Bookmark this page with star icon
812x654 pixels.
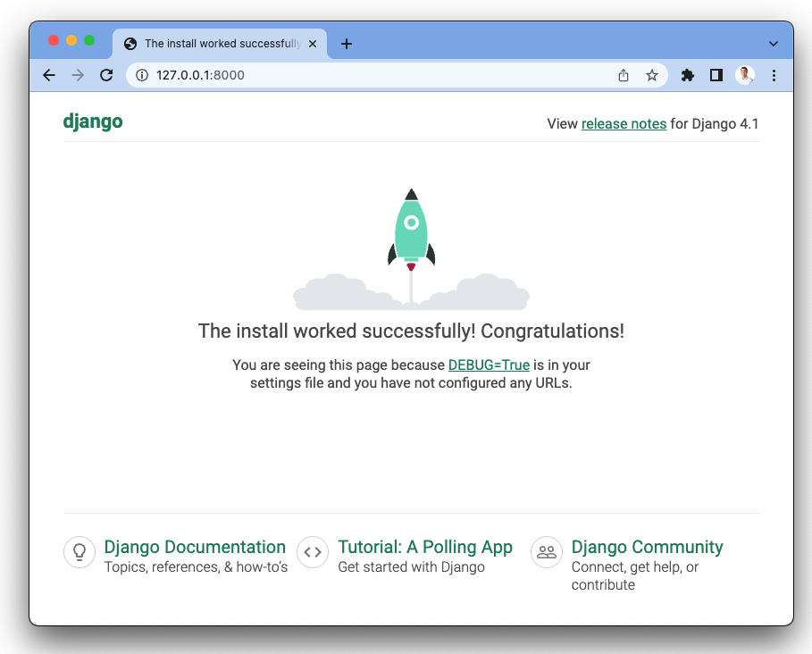(x=652, y=76)
